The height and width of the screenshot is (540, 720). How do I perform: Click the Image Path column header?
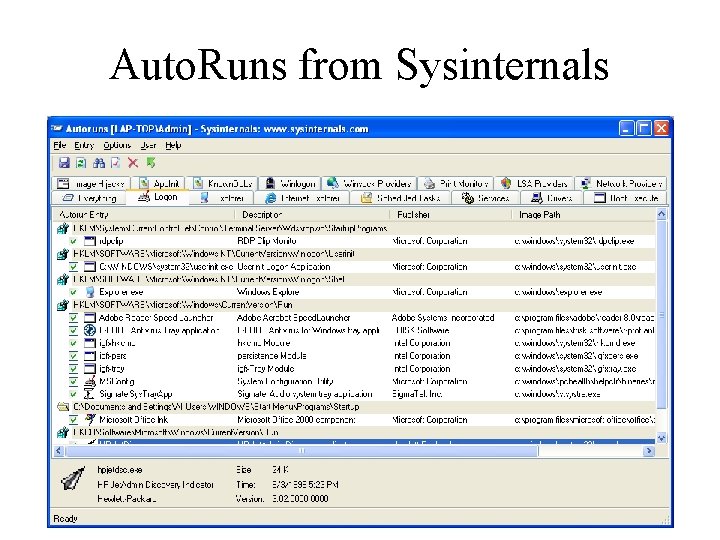[584, 214]
